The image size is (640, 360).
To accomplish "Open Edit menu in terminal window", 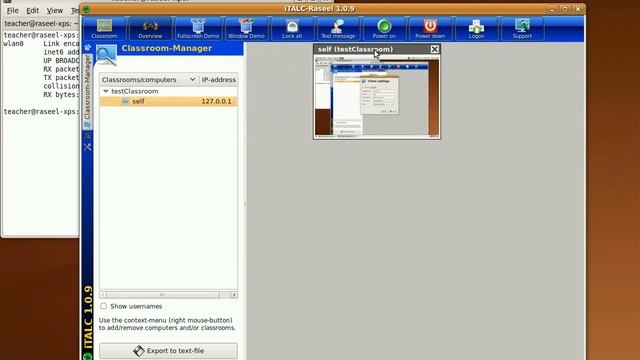I will (x=33, y=11).
